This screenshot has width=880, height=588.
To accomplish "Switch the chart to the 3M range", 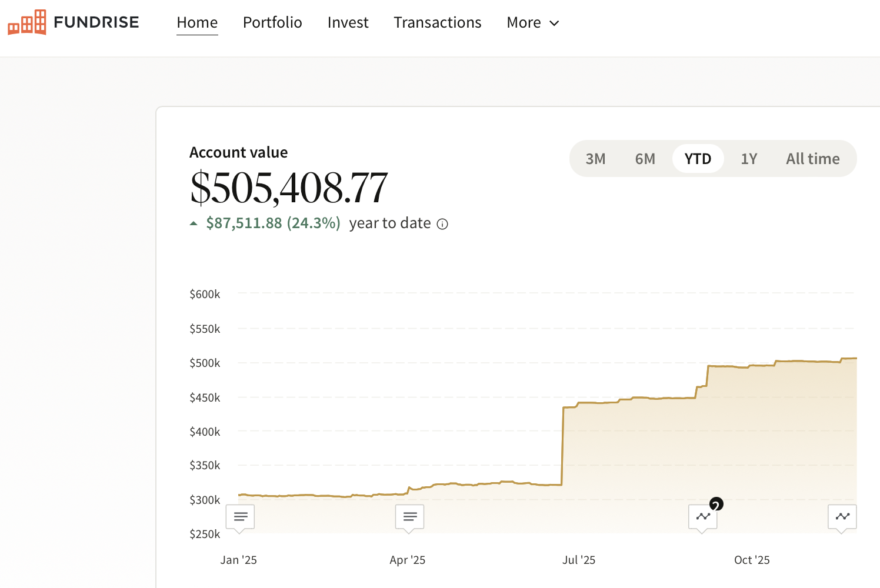I will 596,158.
